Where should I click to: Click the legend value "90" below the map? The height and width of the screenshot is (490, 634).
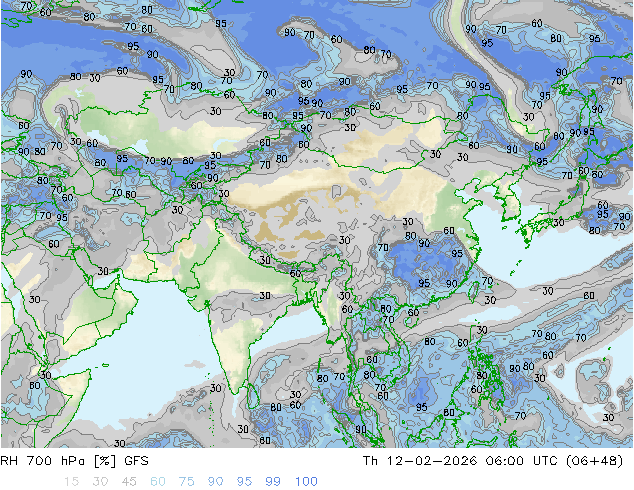coord(215,482)
